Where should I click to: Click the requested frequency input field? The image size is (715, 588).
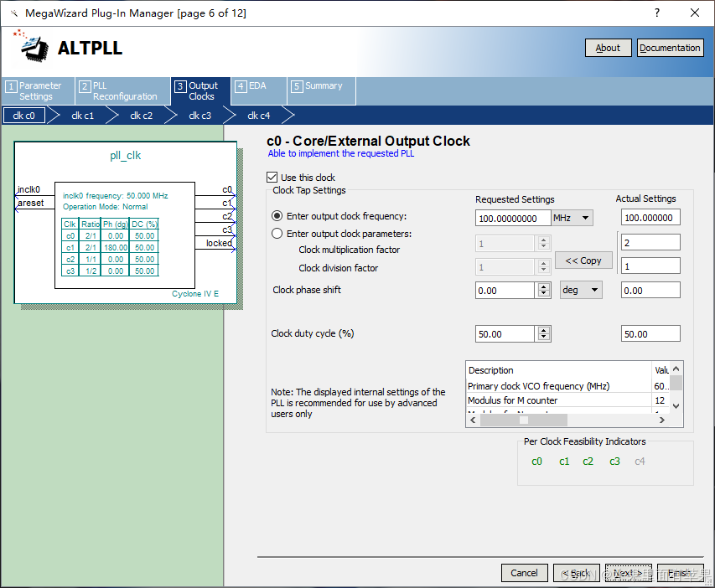tap(512, 218)
